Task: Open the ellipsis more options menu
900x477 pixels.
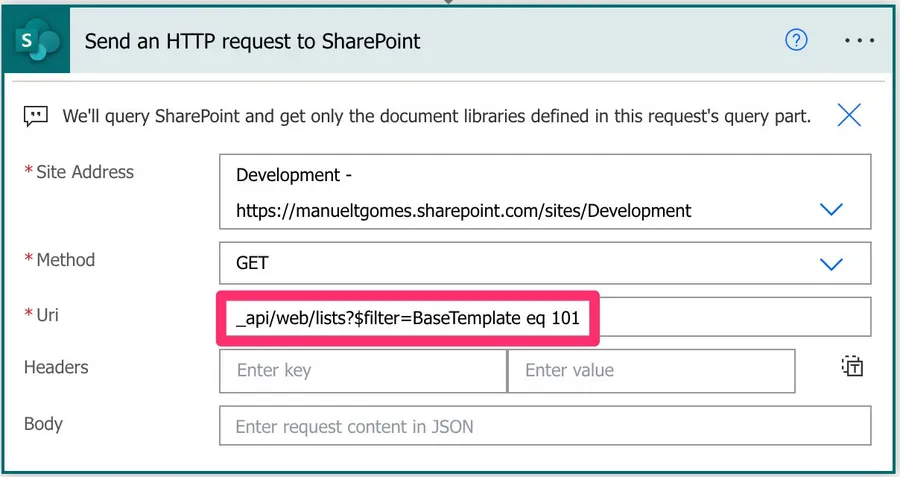Action: (x=859, y=41)
